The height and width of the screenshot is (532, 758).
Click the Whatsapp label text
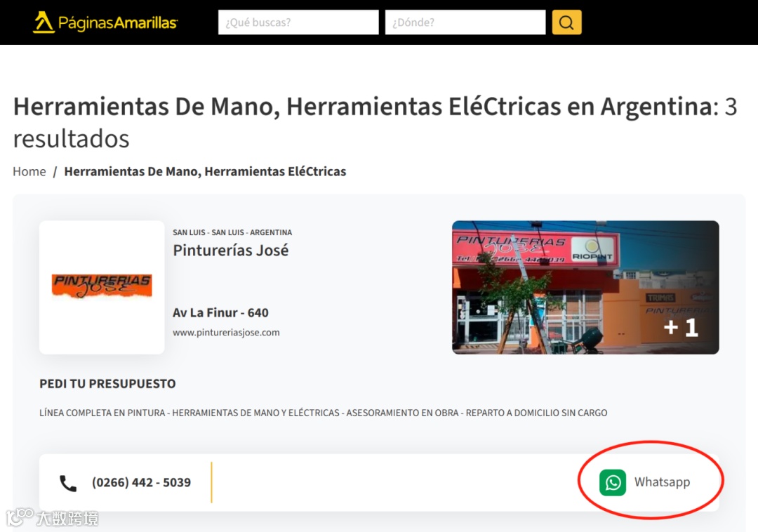click(662, 482)
